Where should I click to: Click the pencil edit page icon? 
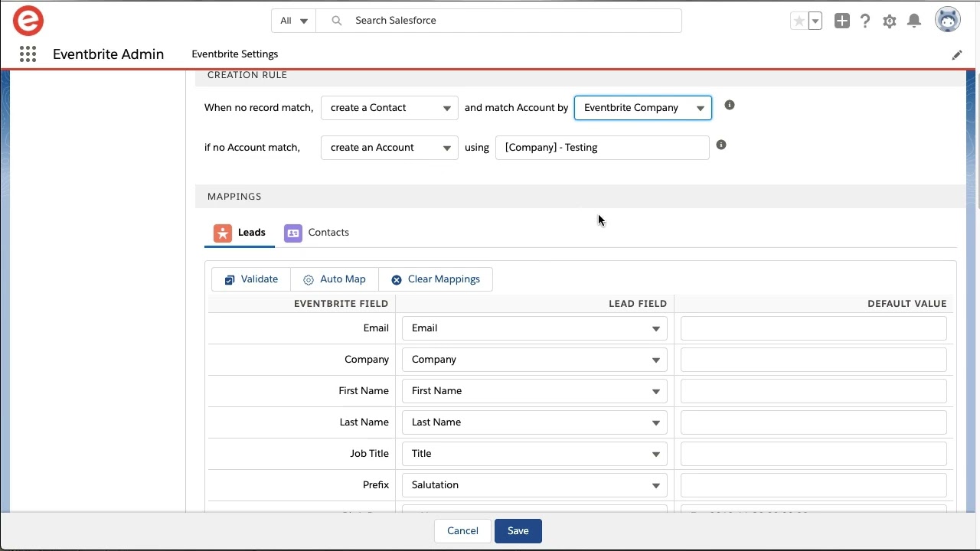(x=957, y=55)
